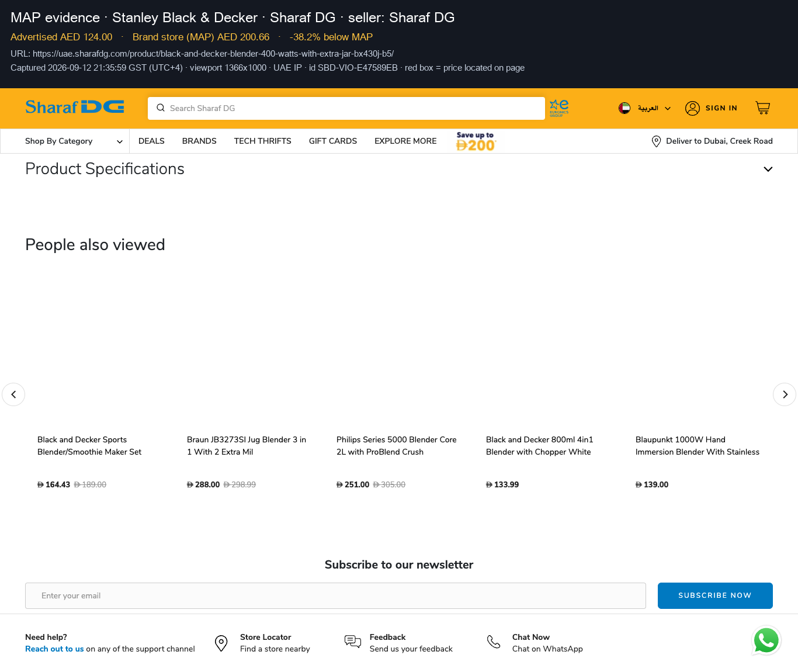Viewport: 798px width, 672px height.
Task: Open Black and Decker Sports Blender product
Action: [x=89, y=446]
